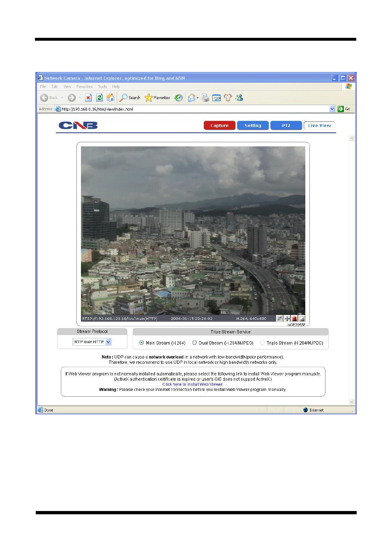The height and width of the screenshot is (555, 392).
Task: Open the PTZ control button
Action: coord(286,125)
